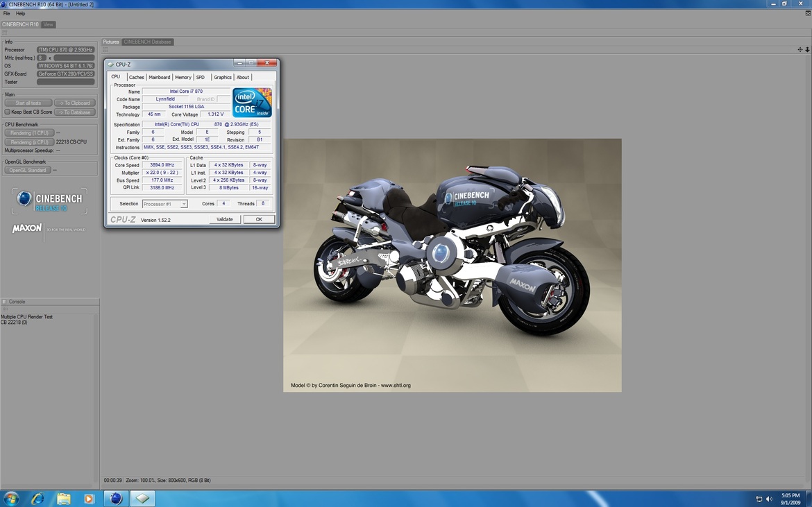The image size is (812, 507).
Task: Click the CPU-Z window title icon
Action: (x=110, y=65)
